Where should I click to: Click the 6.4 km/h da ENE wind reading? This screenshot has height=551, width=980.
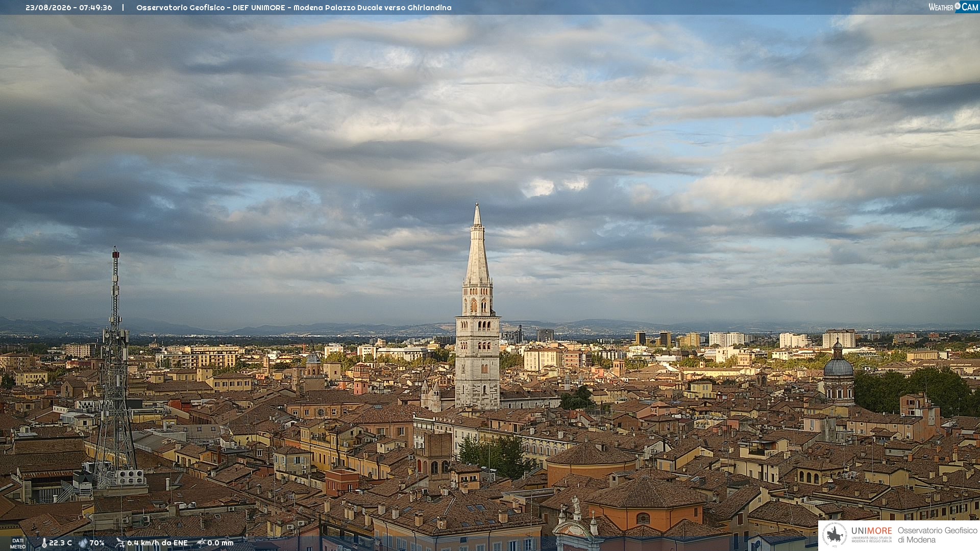pyautogui.click(x=157, y=543)
